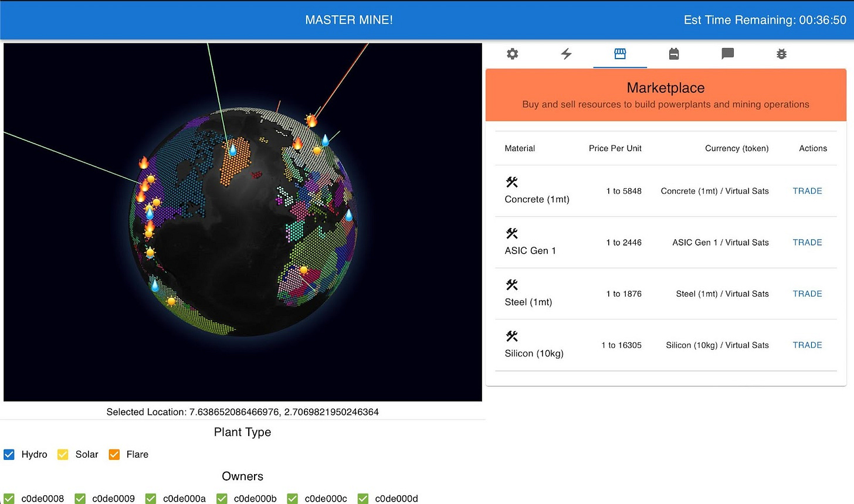Screen dimensions: 854x504
Task: Click the Concrete price 1 to 5848
Action: click(624, 191)
